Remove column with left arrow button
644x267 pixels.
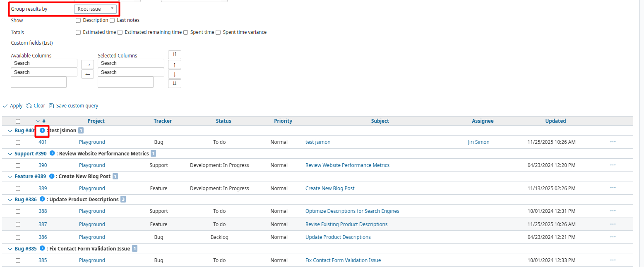tap(87, 74)
